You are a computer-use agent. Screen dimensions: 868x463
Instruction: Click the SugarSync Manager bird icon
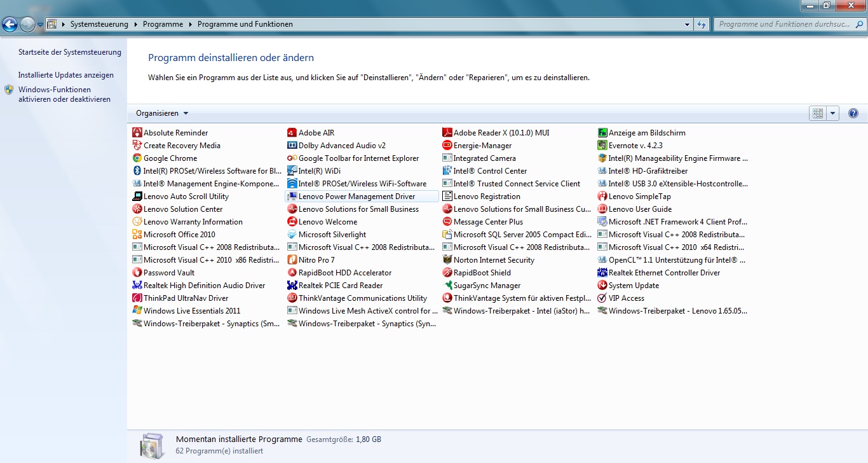pyautogui.click(x=447, y=286)
